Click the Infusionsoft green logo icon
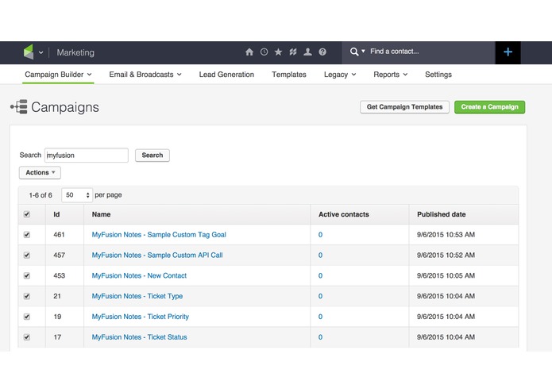The image size is (552, 392). (x=29, y=52)
